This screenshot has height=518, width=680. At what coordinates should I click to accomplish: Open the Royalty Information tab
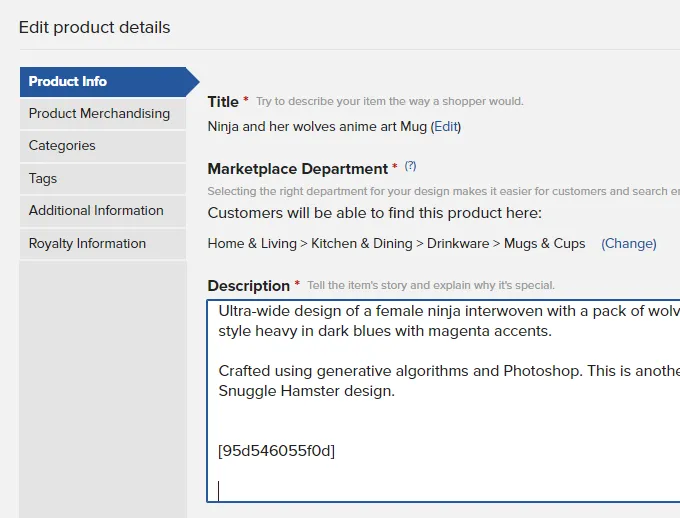(x=87, y=244)
